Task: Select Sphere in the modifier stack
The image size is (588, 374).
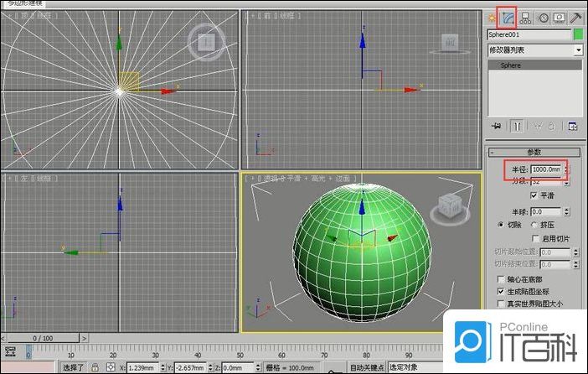Action: (x=511, y=65)
